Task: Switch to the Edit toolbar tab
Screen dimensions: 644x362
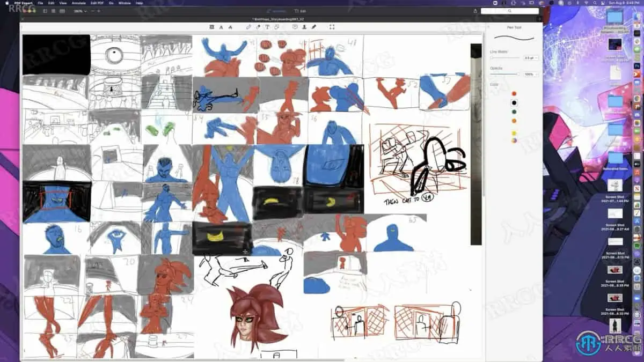Action: point(301,11)
